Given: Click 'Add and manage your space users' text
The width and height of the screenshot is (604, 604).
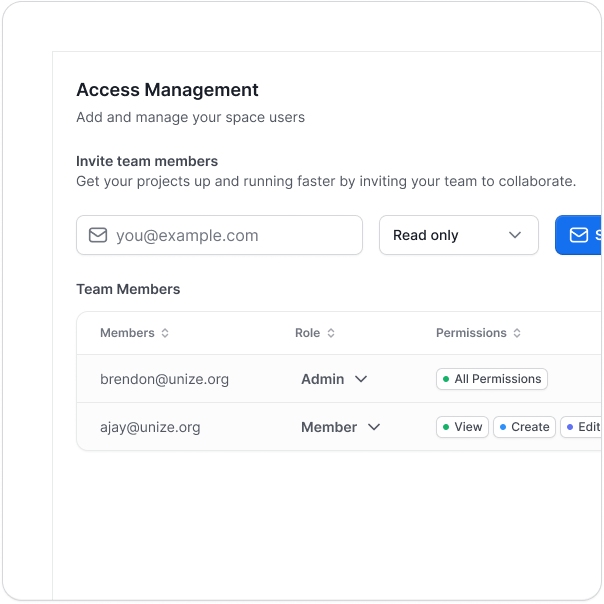Looking at the screenshot, I should (x=190, y=117).
